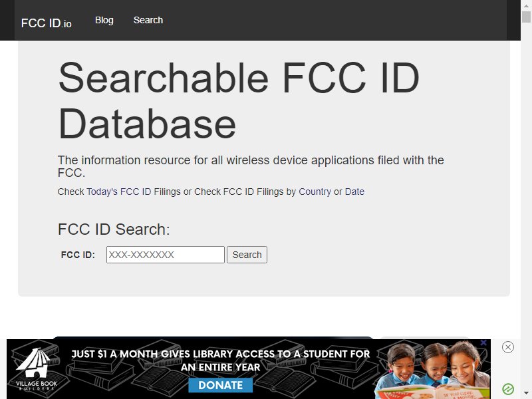Open Today's FCC ID Filings link

[x=134, y=192]
